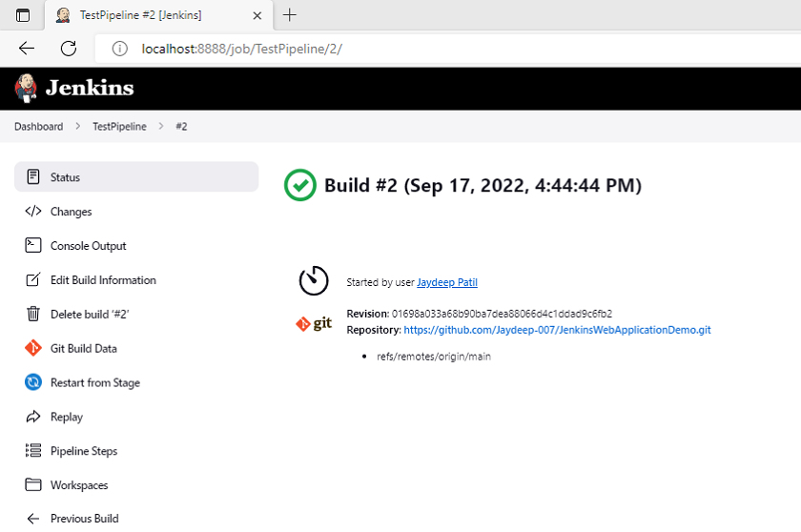Click the refs/remotes/origin/main branch text

[434, 357]
